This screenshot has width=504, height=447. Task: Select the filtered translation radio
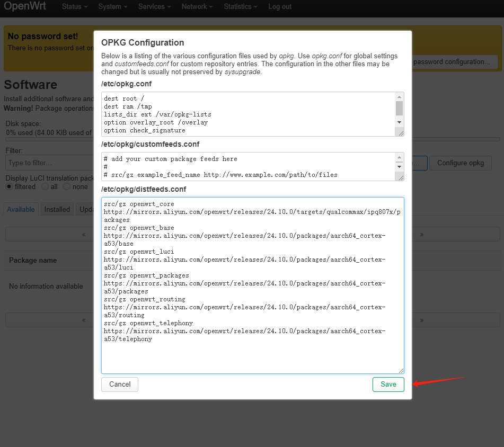tap(10, 186)
